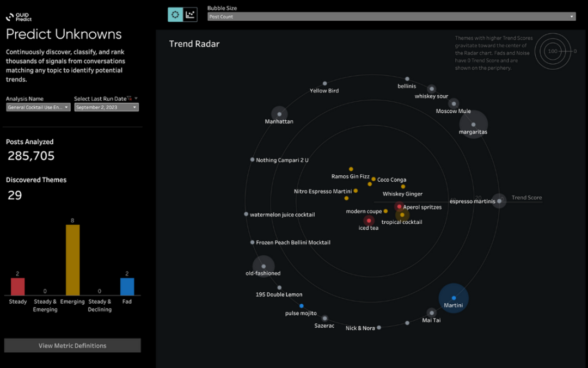Select the old-fashioned bubble

point(264,266)
